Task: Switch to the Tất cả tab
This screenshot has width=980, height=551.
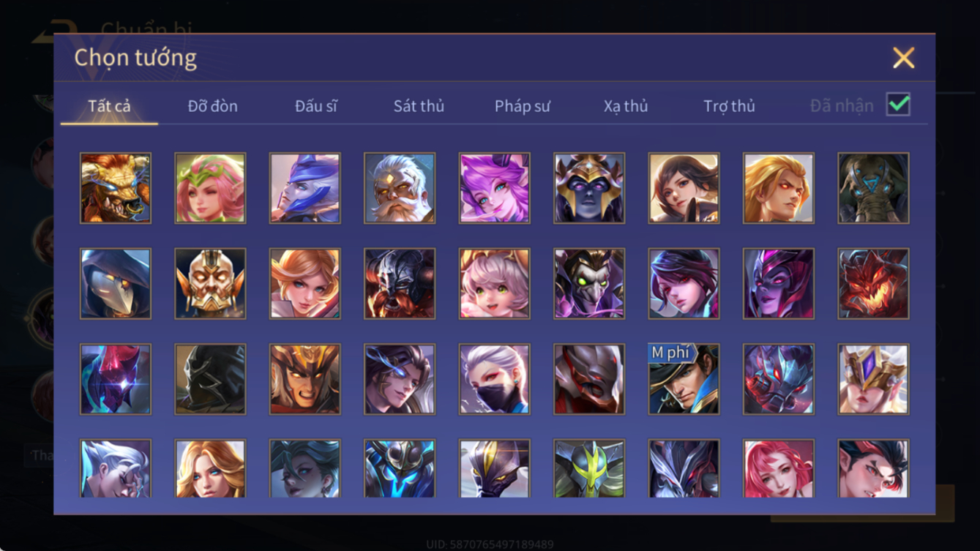Action: pyautogui.click(x=109, y=106)
